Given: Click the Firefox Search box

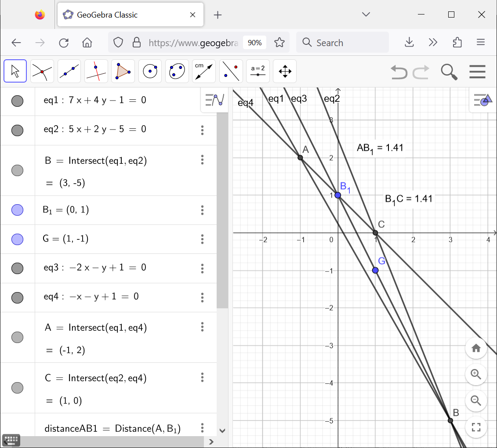Looking at the screenshot, I should [x=342, y=43].
